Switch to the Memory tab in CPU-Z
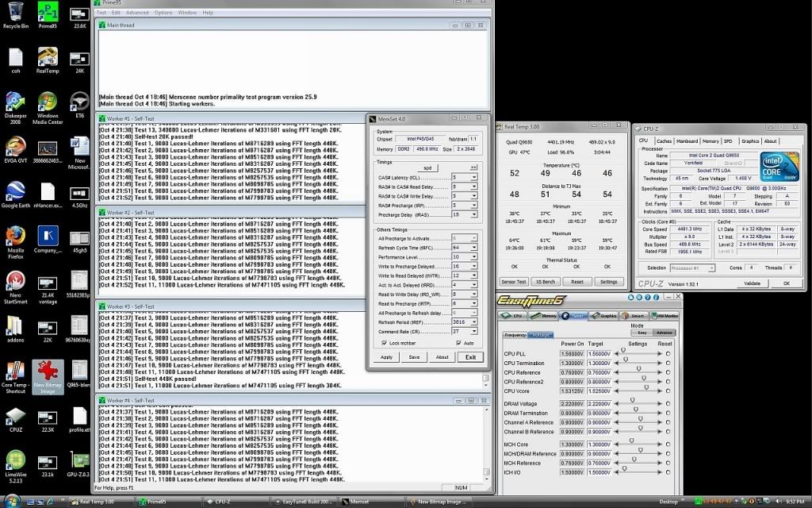Screen dimensions: 812x508 [x=710, y=141]
